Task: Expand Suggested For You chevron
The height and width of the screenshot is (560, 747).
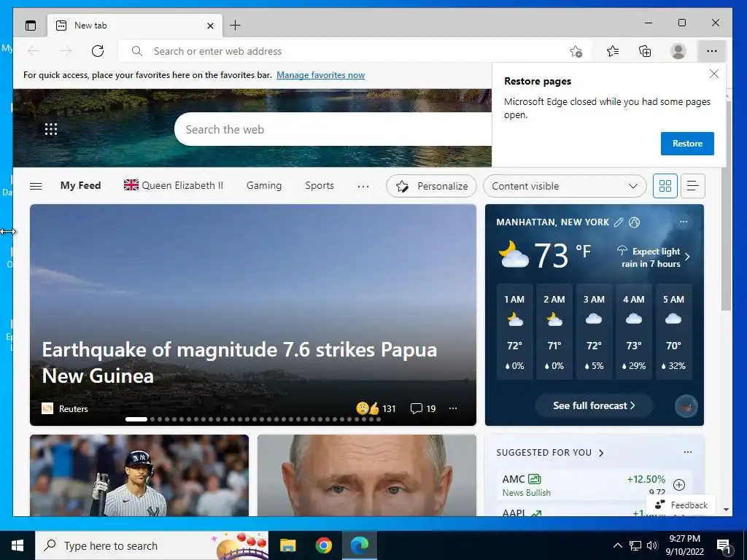Action: 601,453
